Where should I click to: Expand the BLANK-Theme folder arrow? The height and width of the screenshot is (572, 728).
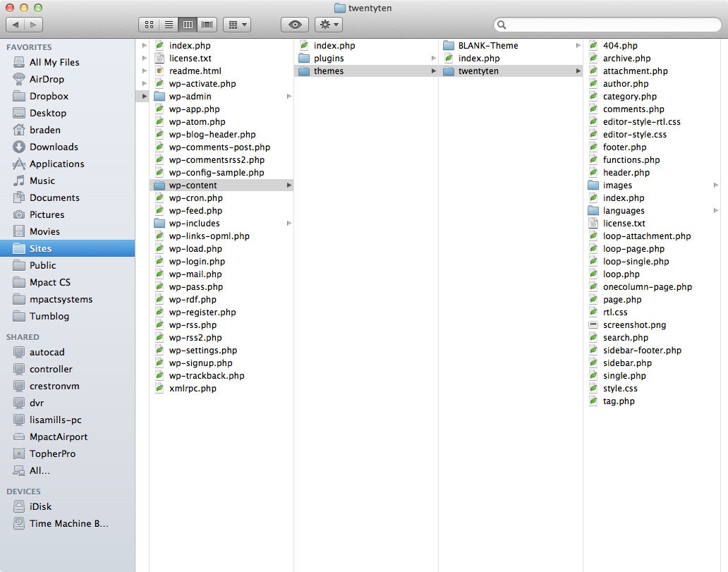pyautogui.click(x=578, y=46)
